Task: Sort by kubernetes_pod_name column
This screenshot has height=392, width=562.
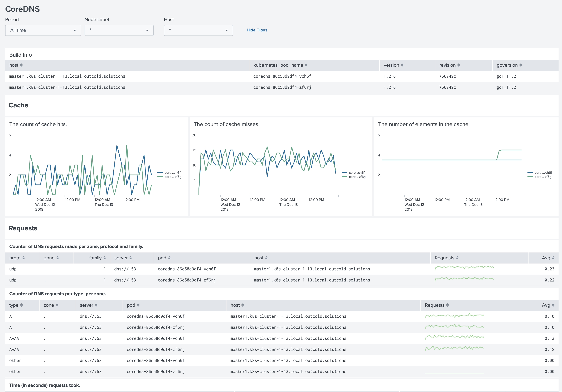Action: coord(280,65)
